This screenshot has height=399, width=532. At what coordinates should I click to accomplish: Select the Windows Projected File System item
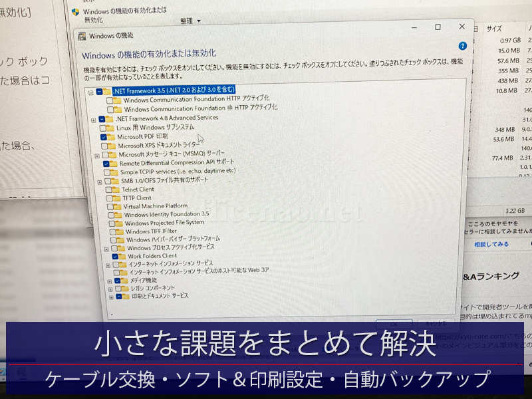(164, 223)
